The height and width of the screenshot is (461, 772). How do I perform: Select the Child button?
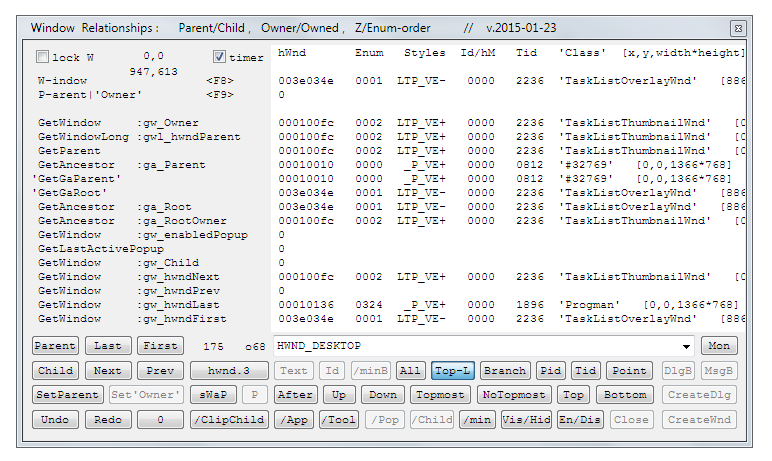coord(55,370)
